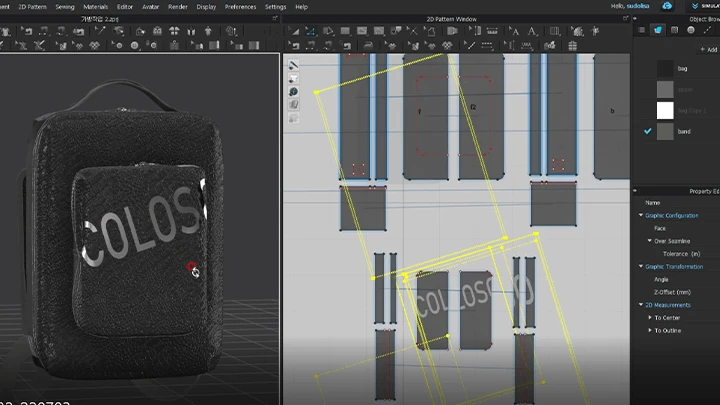
Task: Select the 'bag' fabric row label
Action: [682, 68]
